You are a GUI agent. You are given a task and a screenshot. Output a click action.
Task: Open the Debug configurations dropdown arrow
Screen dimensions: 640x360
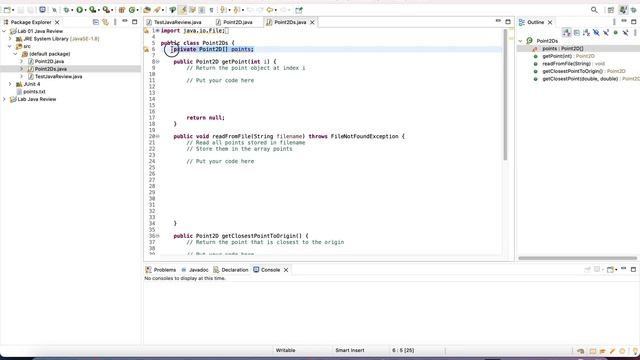[71, 10]
